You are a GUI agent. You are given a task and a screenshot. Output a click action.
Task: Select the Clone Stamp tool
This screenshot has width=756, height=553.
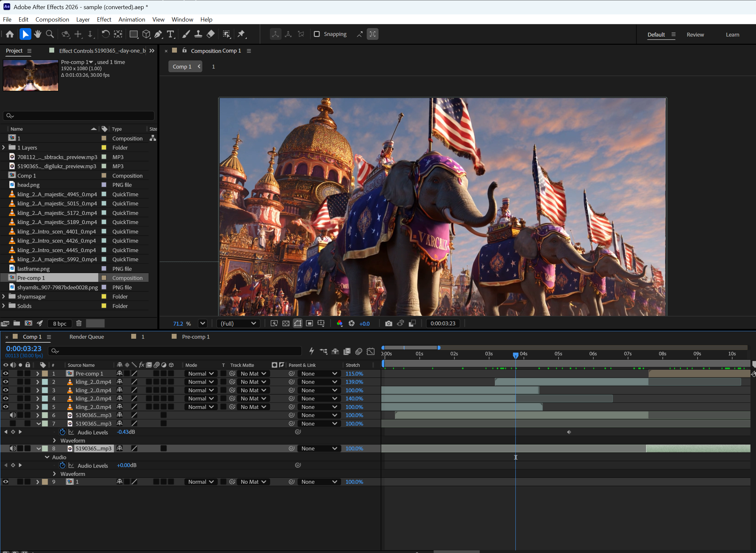coord(198,34)
